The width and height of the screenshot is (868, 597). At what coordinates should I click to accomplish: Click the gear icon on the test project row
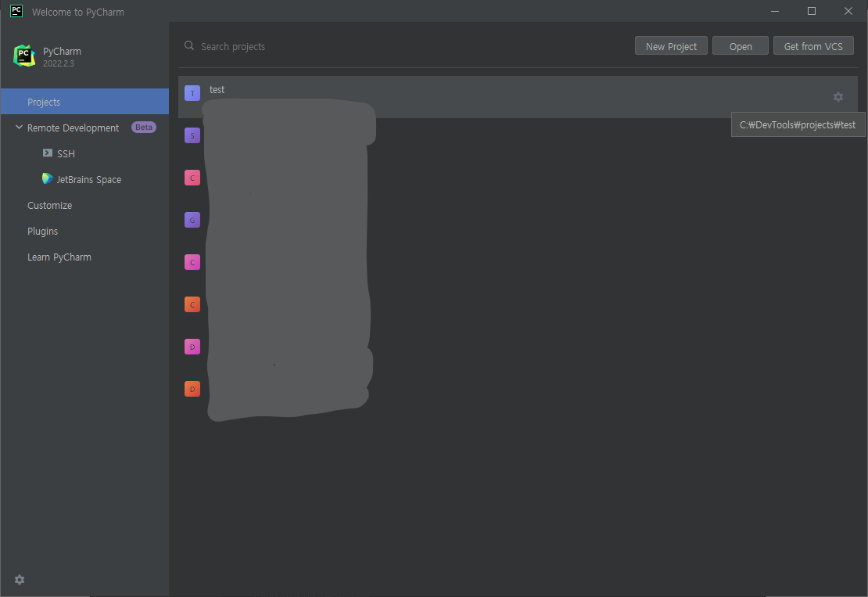838,97
